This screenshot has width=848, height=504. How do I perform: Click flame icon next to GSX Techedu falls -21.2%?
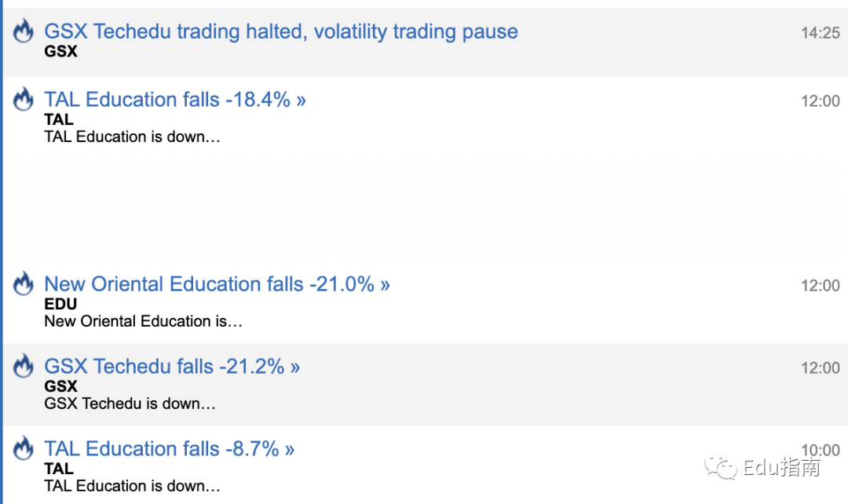(24, 365)
